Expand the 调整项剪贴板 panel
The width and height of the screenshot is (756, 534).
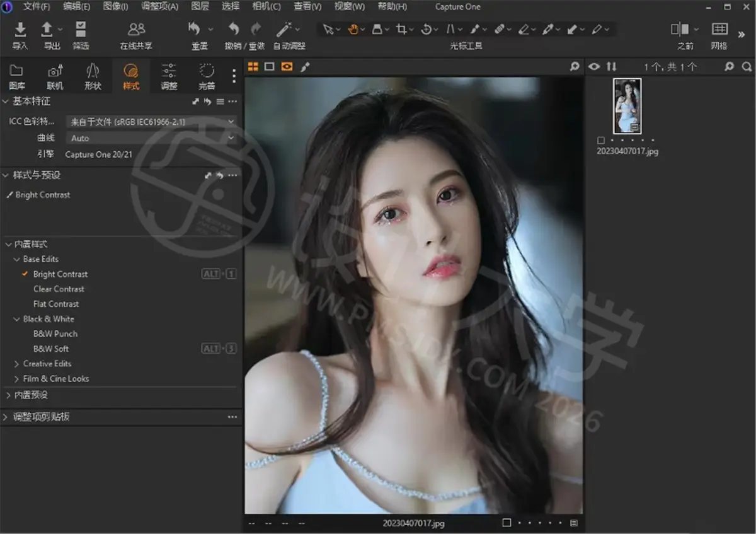(6, 417)
